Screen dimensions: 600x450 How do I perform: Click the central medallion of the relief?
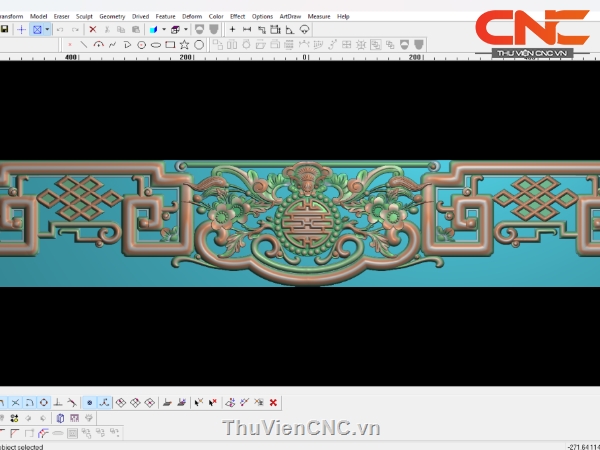tap(299, 215)
